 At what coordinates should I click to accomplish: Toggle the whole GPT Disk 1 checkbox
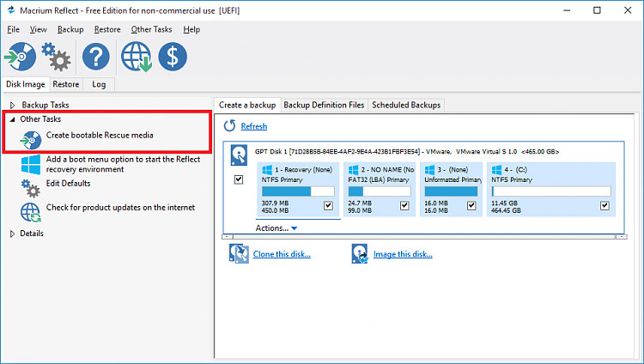239,179
